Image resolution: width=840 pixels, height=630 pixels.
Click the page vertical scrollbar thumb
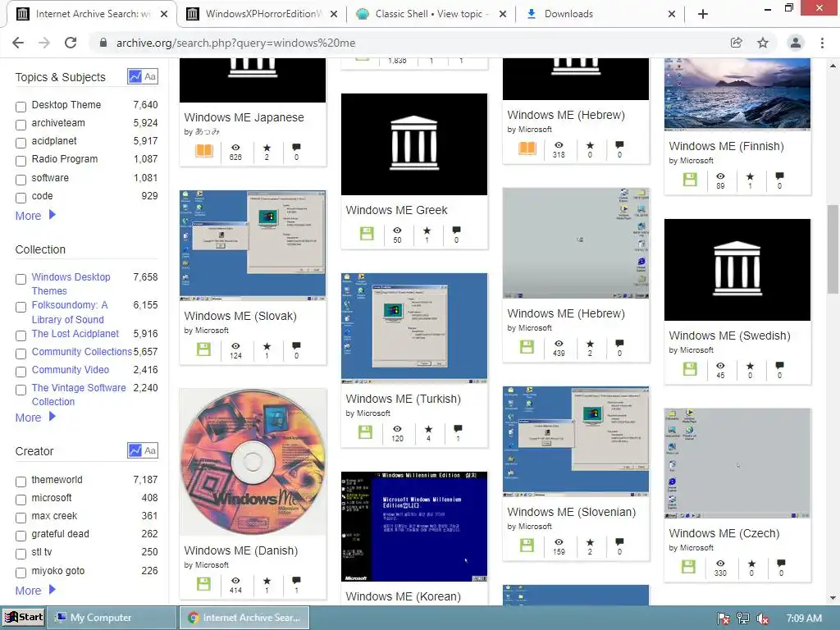pyautogui.click(x=833, y=249)
